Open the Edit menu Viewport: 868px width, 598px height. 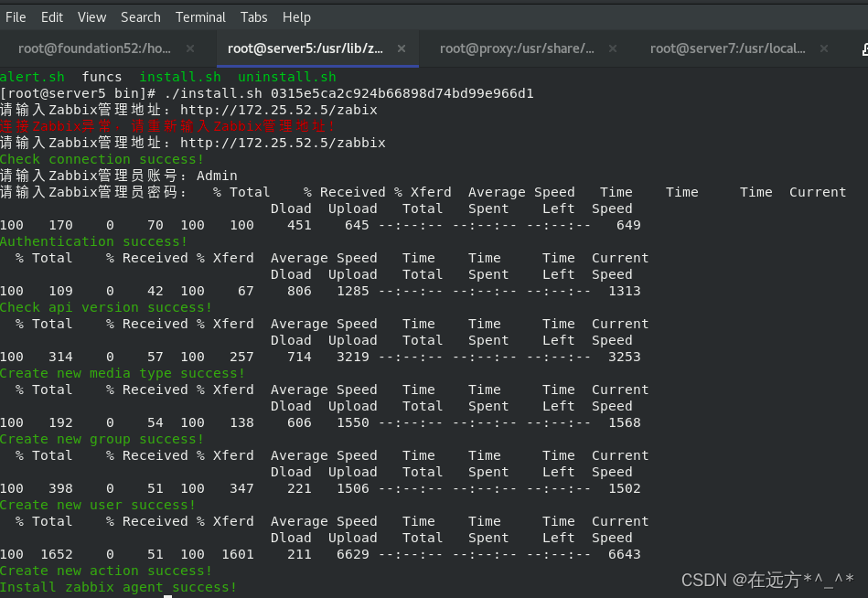tap(52, 17)
